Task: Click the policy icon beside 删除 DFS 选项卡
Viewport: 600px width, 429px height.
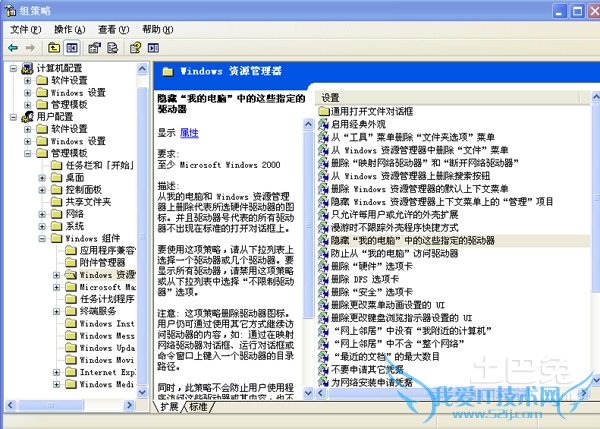Action: pyautogui.click(x=323, y=279)
